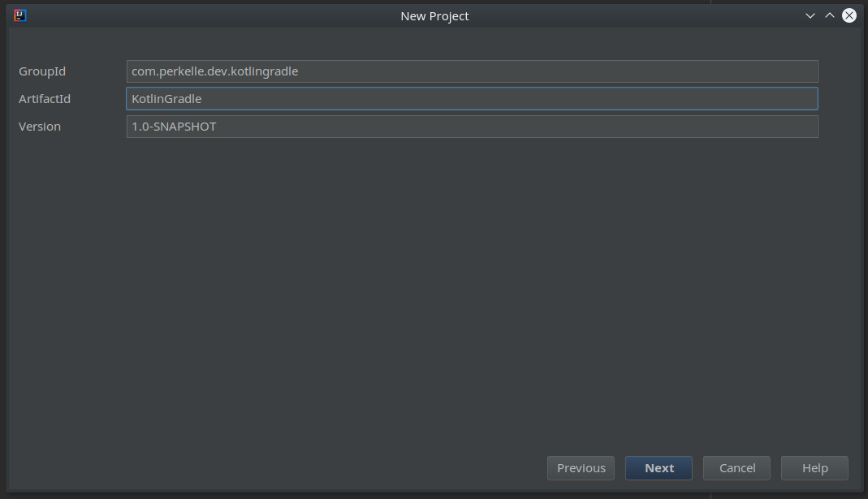
Task: Click the KotlinGradle artifact name text
Action: coord(168,98)
